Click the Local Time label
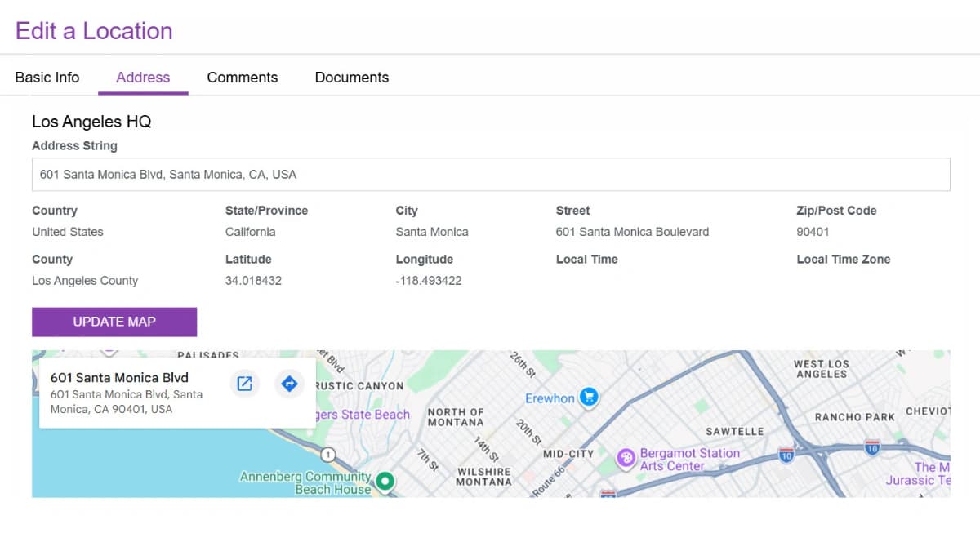The image size is (980, 551). (587, 260)
